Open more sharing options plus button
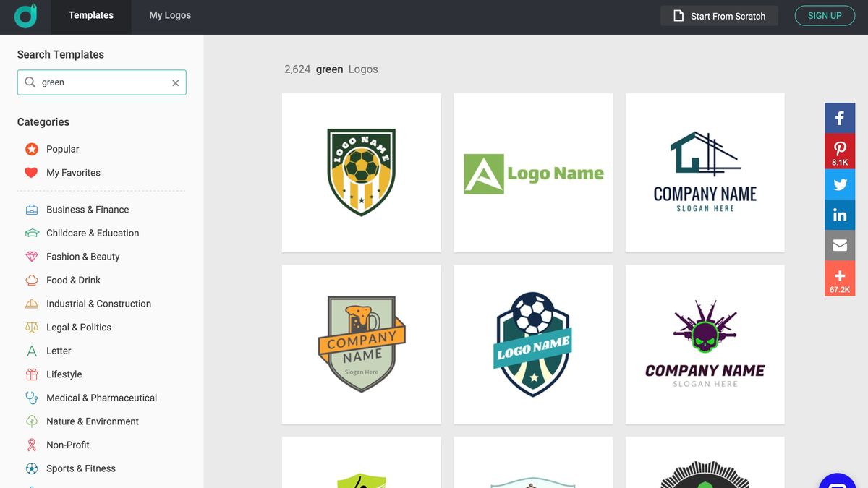This screenshot has height=488, width=868. coord(840,278)
